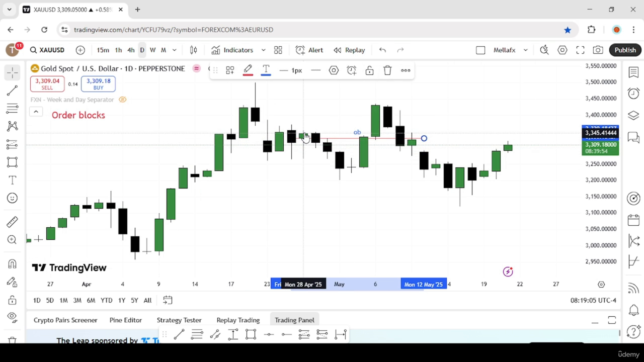Take chart snapshot with camera icon

click(x=598, y=50)
